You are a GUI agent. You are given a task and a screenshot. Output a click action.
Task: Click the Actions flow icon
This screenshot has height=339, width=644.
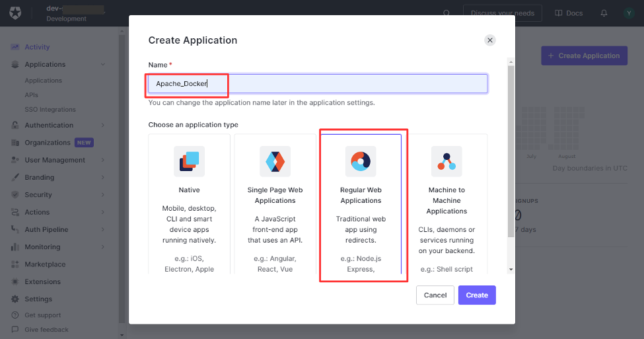click(15, 212)
